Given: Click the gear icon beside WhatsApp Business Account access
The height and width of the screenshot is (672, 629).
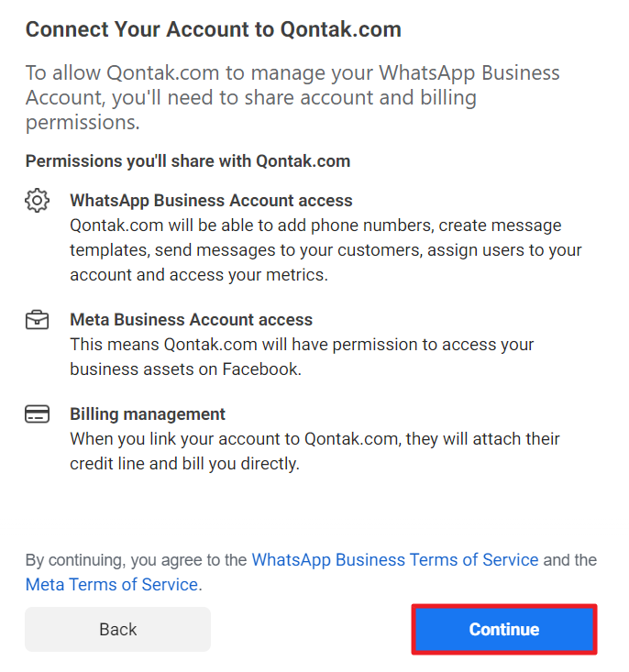Looking at the screenshot, I should (38, 200).
